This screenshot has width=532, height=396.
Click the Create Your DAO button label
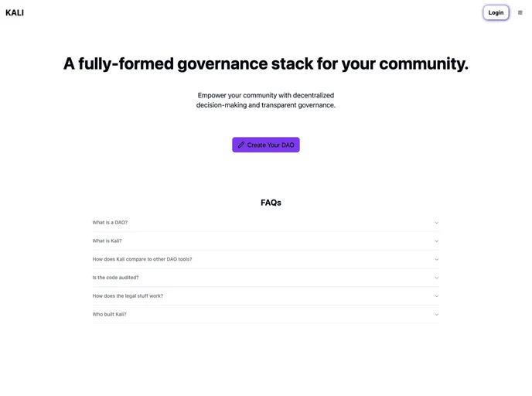[x=271, y=145]
